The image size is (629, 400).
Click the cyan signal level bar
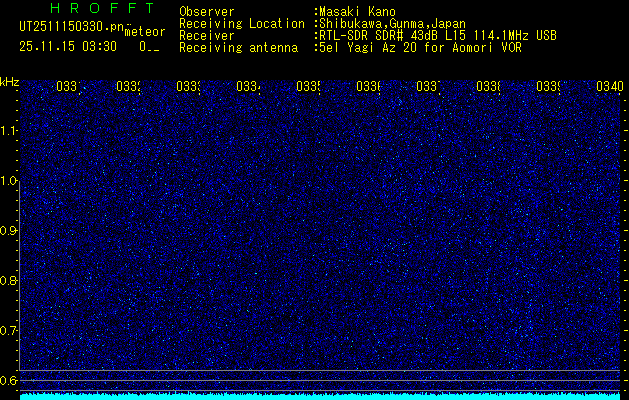pos(320,397)
